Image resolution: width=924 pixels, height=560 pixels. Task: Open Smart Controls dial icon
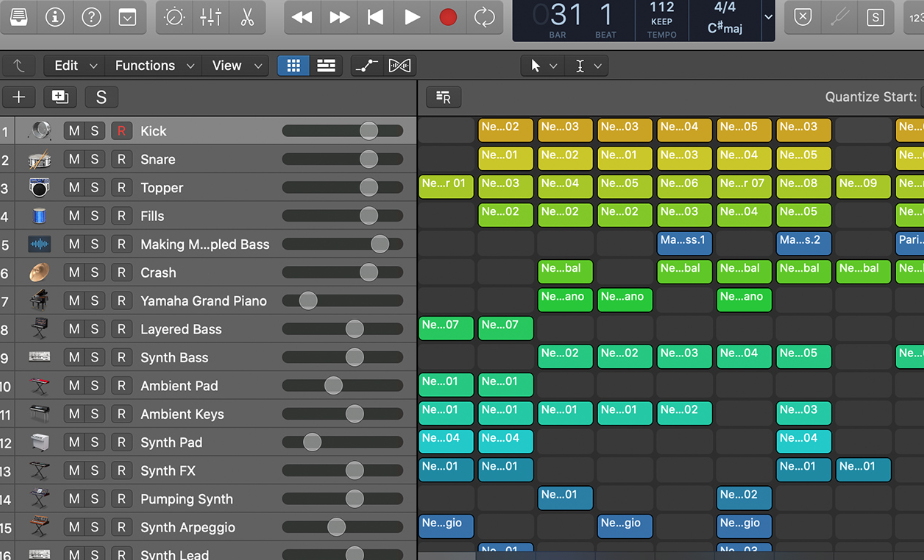pyautogui.click(x=174, y=17)
